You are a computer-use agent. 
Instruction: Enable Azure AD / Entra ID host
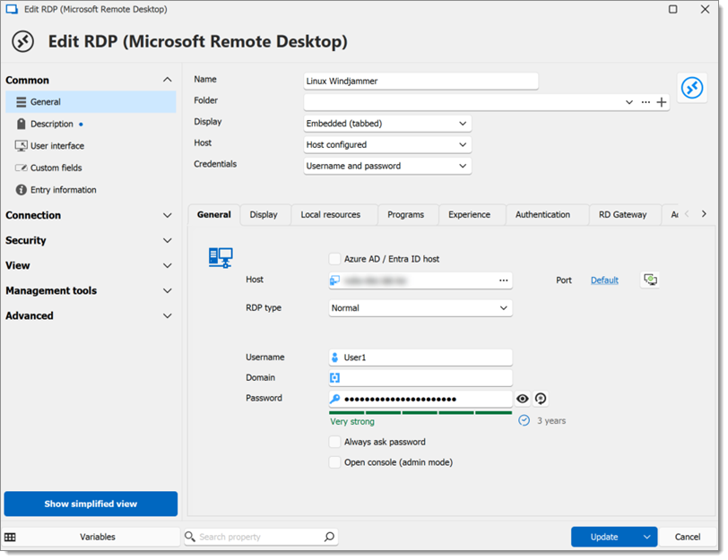(x=334, y=259)
